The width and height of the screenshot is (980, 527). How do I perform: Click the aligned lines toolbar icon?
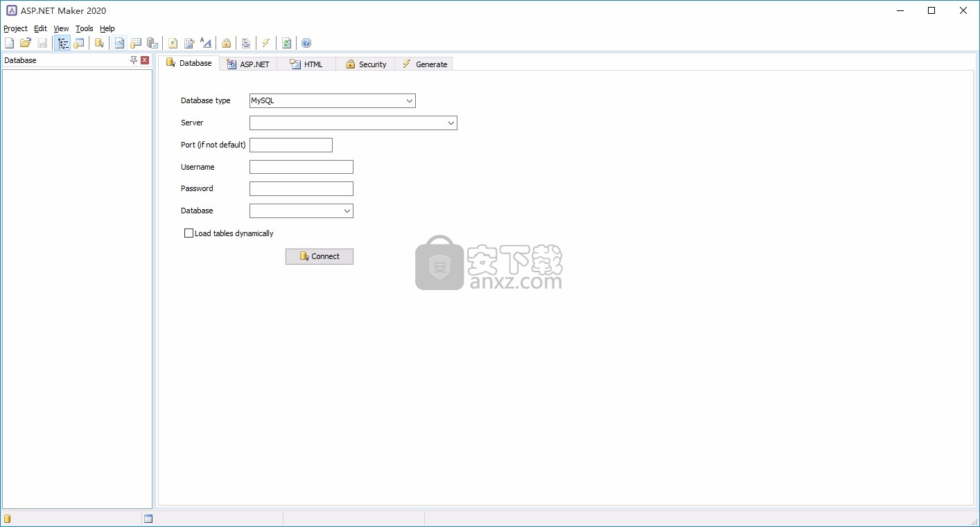(246, 43)
